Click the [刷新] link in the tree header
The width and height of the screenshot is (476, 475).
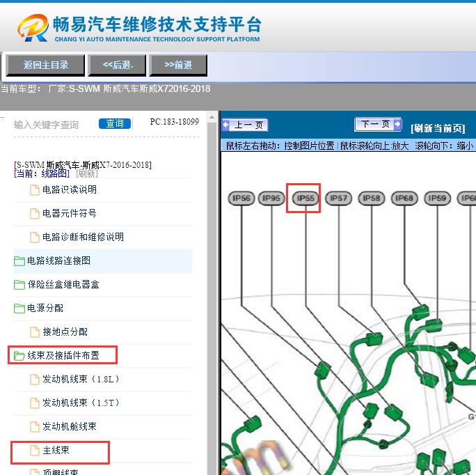pos(87,173)
